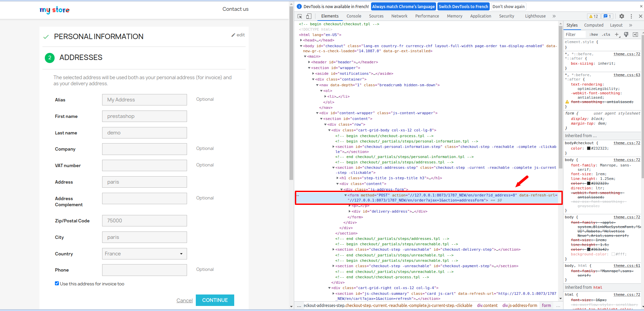Toggle the device toolbar icon

coord(309,16)
